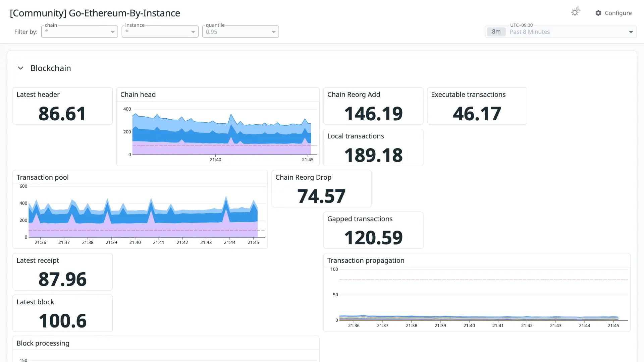Select the Latest receipt value 87.96
Screen dimensions: 644x362
pyautogui.click(x=62, y=279)
